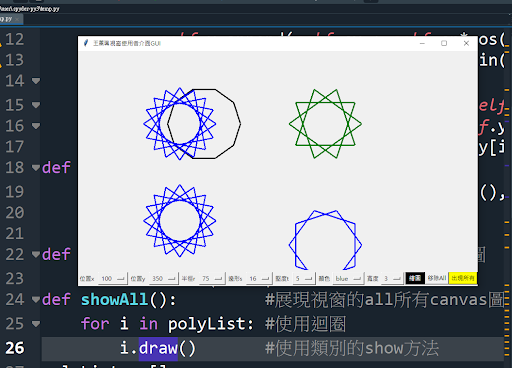Click the file path text above the editor tab
The image size is (512, 368).
(30, 9)
